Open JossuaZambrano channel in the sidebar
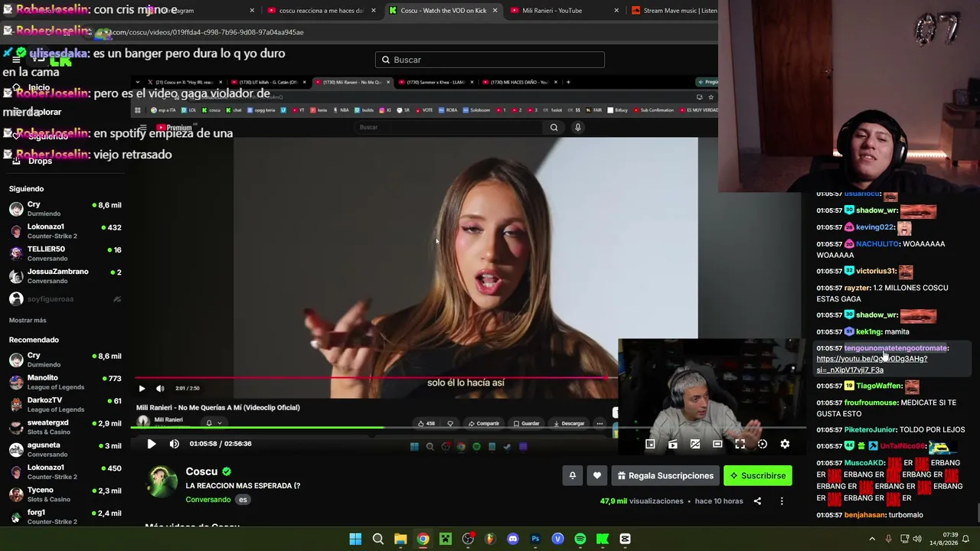The height and width of the screenshot is (551, 980). click(x=64, y=275)
